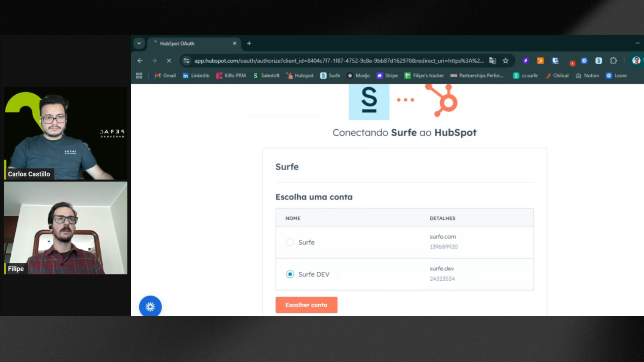Screen dimensions: 644x362
Task: Bookmark this page with star icon
Action: 505,61
